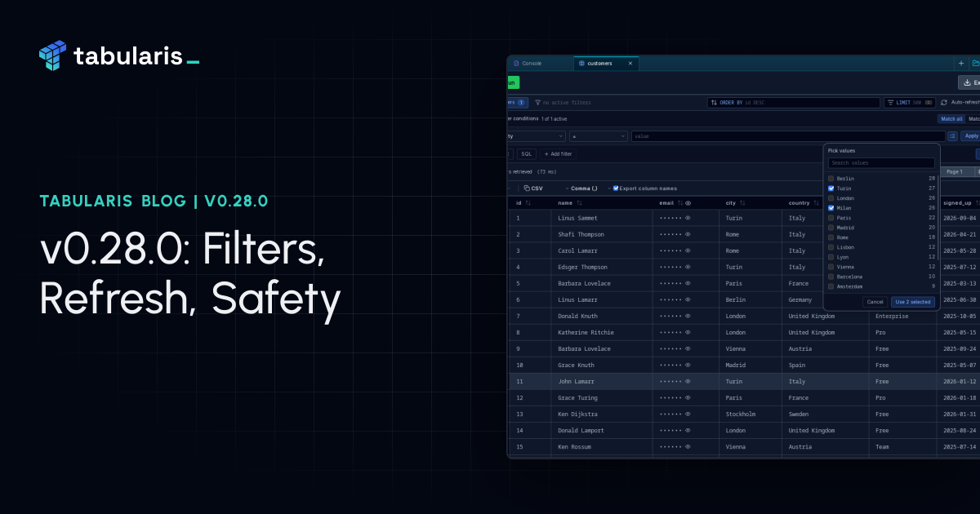980x514 pixels.
Task: Reveal email for Linus Sammet row
Action: 688,219
